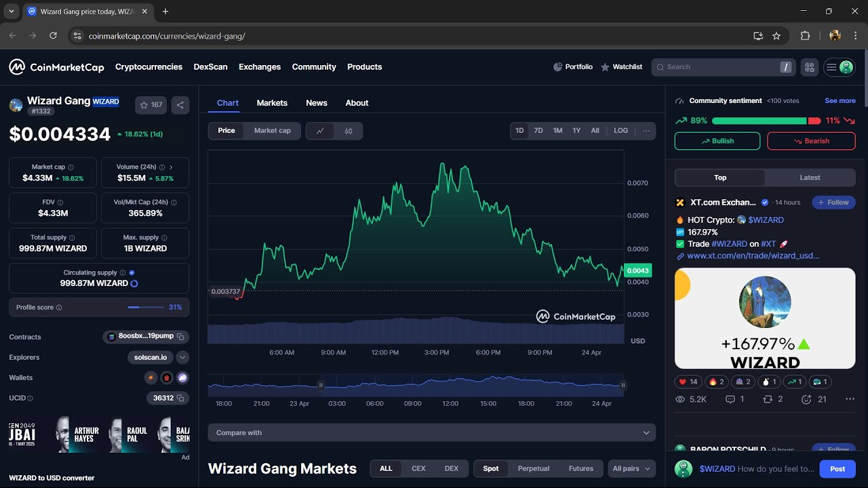Viewport: 868px width, 488px height.
Task: Open Chrome extensions menu
Action: tap(805, 35)
